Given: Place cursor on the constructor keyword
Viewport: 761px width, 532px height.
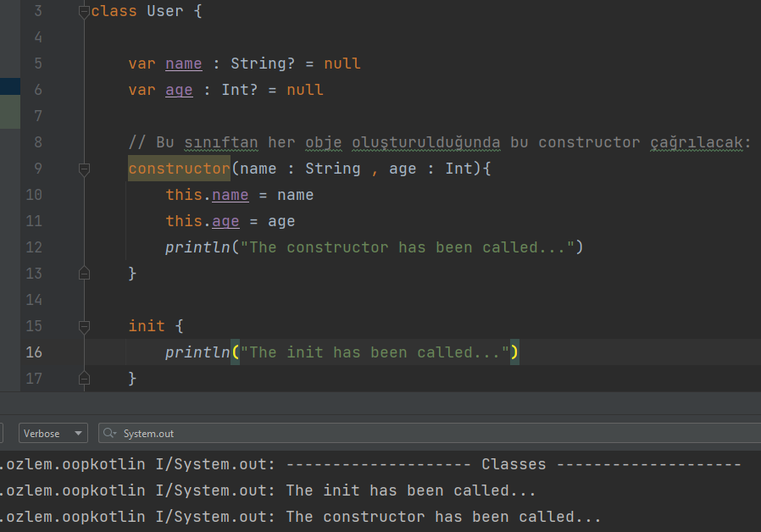Looking at the screenshot, I should pos(178,169).
